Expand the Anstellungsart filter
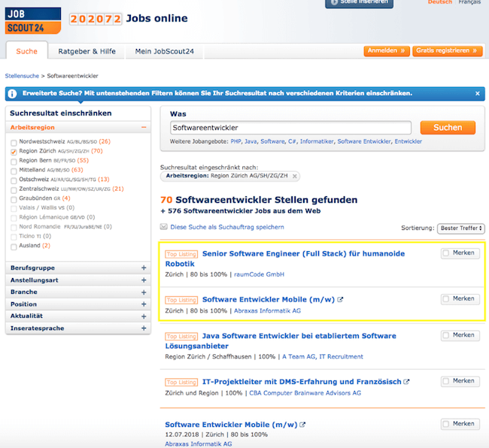Screen dimensions: 489x448 (x=78, y=280)
